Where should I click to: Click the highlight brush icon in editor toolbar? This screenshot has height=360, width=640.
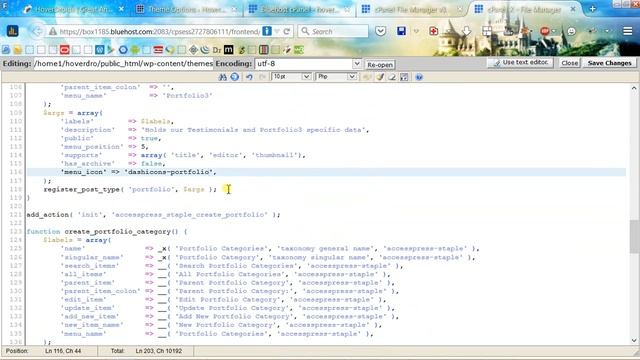(x=380, y=77)
